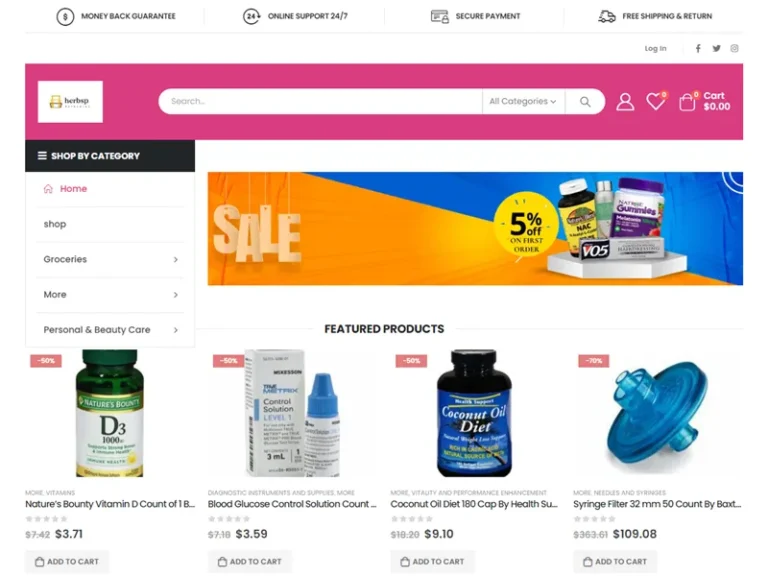Select shop in the category menu
This screenshot has width=768, height=576.
click(55, 224)
